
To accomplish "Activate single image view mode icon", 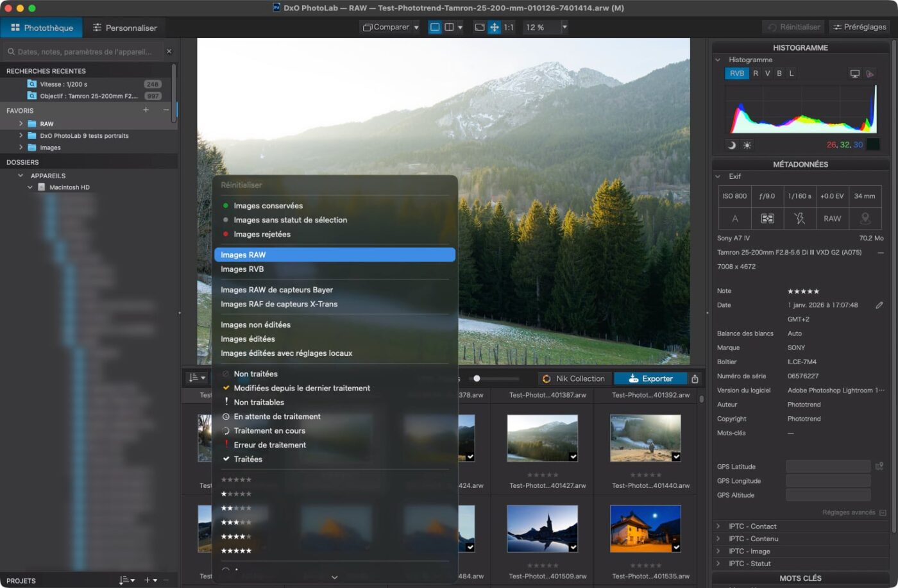I will pyautogui.click(x=435, y=28).
